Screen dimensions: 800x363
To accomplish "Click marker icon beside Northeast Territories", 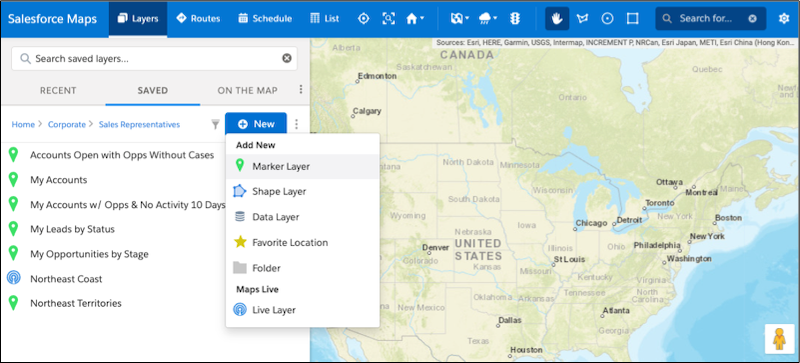I will pyautogui.click(x=14, y=303).
